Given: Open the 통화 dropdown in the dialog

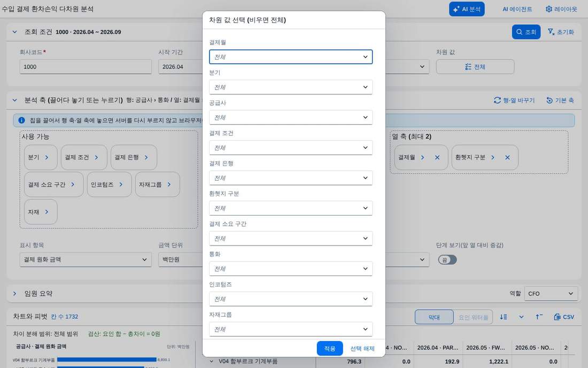Looking at the screenshot, I should tap(291, 269).
